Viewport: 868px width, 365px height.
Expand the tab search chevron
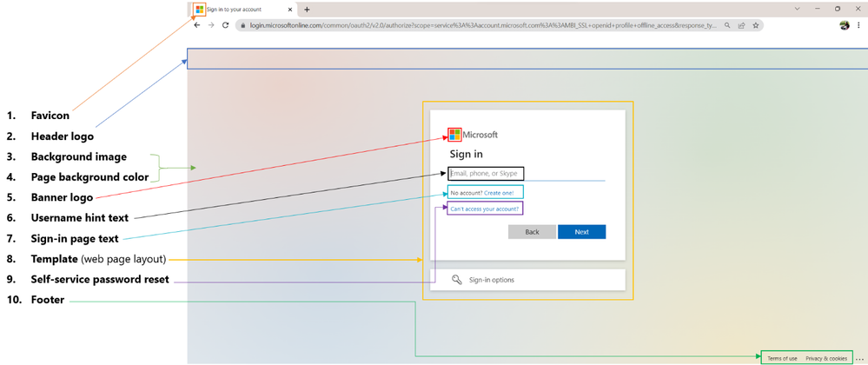[797, 9]
